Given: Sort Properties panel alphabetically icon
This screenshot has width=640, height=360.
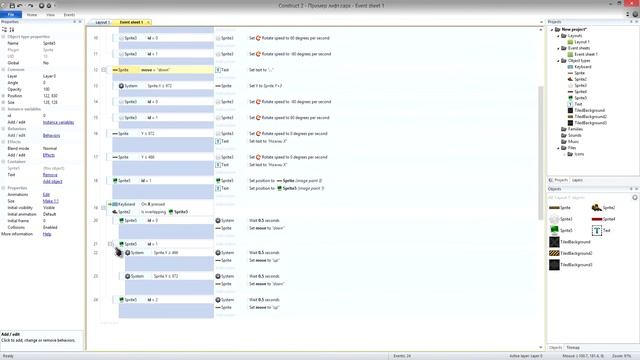Looking at the screenshot, I should point(12,29).
